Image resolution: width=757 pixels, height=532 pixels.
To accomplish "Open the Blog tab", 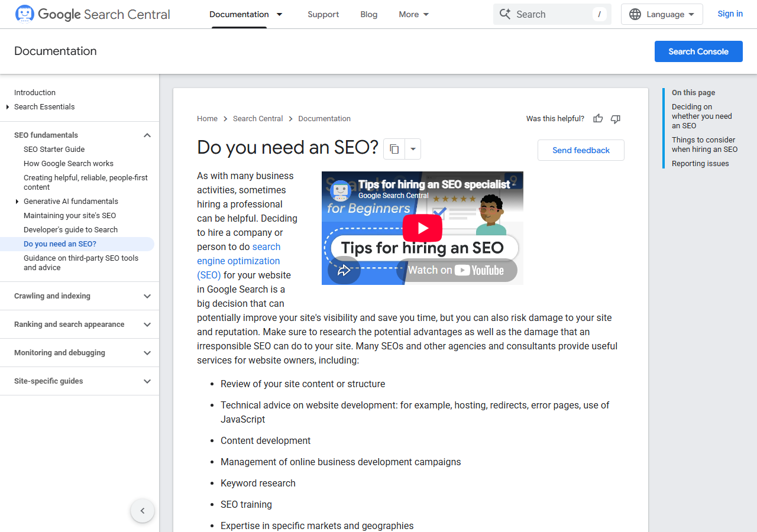I will click(369, 14).
